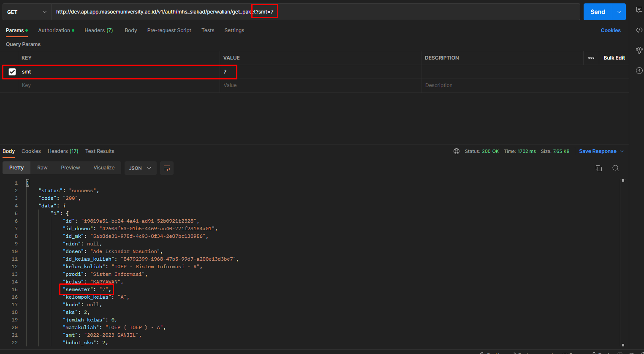Viewport: 644px width, 354px height.
Task: Switch to response Cookies tab
Action: [x=31, y=151]
